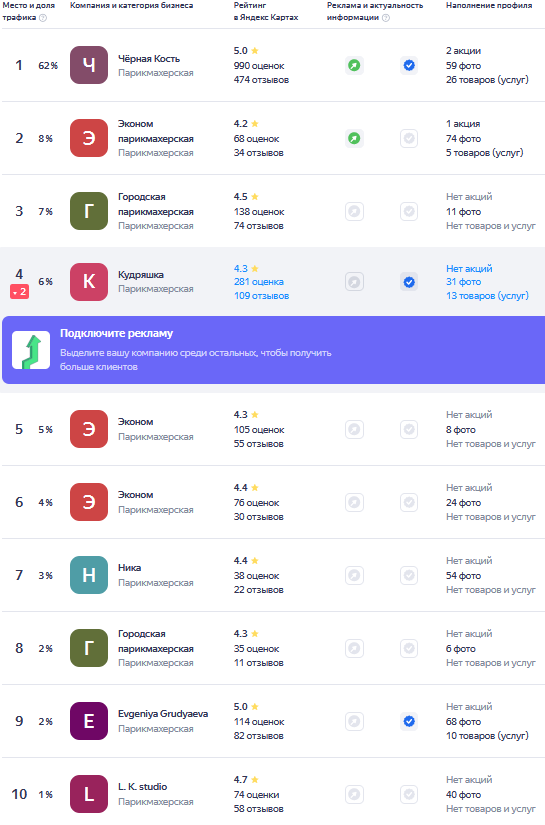Open L. K. studio company entry
Screen dimensions: 545x825
click(143, 787)
